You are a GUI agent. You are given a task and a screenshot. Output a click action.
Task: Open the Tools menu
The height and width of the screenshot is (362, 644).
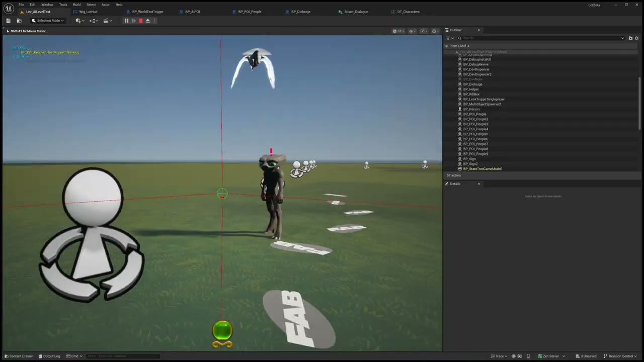pyautogui.click(x=63, y=5)
